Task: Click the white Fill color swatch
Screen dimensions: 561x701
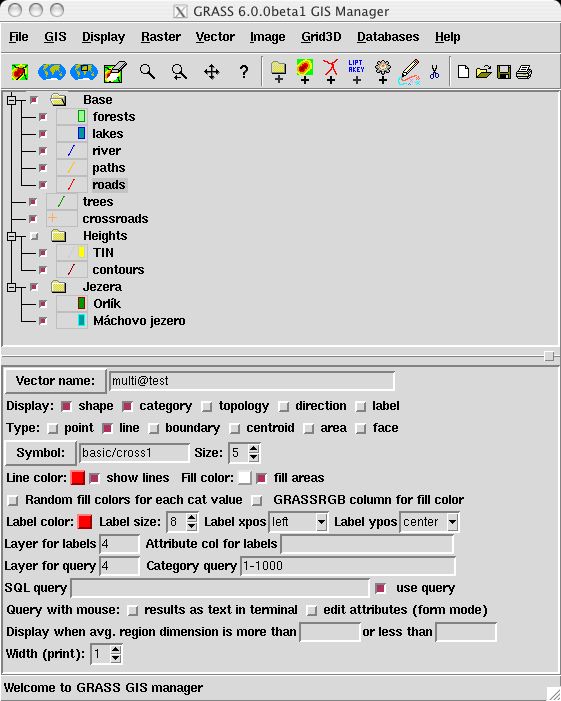Action: point(244,478)
